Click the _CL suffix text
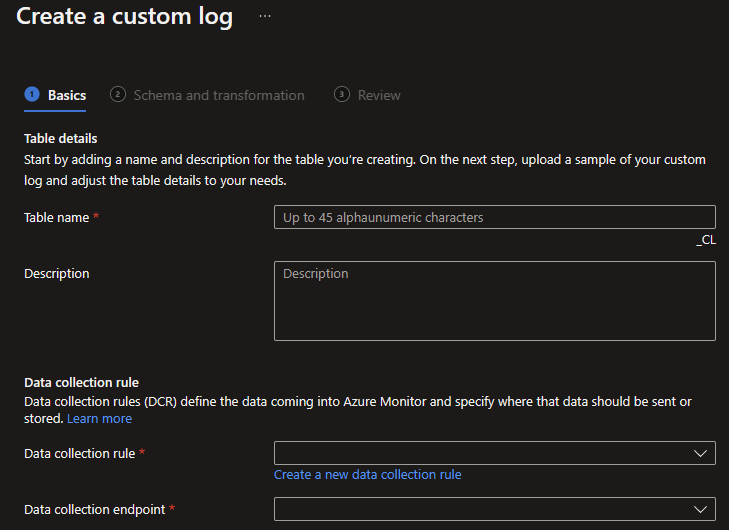The height and width of the screenshot is (530, 729). [x=706, y=240]
